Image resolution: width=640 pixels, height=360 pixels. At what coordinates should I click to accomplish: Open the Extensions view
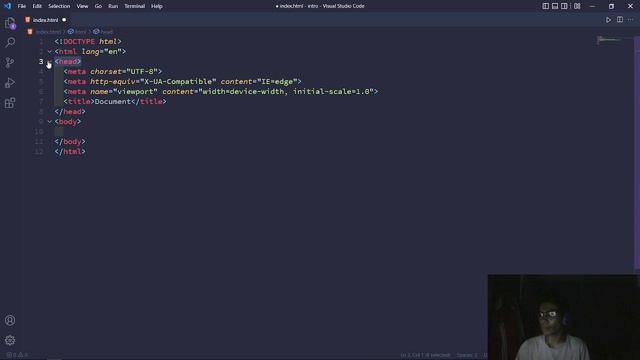point(10,102)
